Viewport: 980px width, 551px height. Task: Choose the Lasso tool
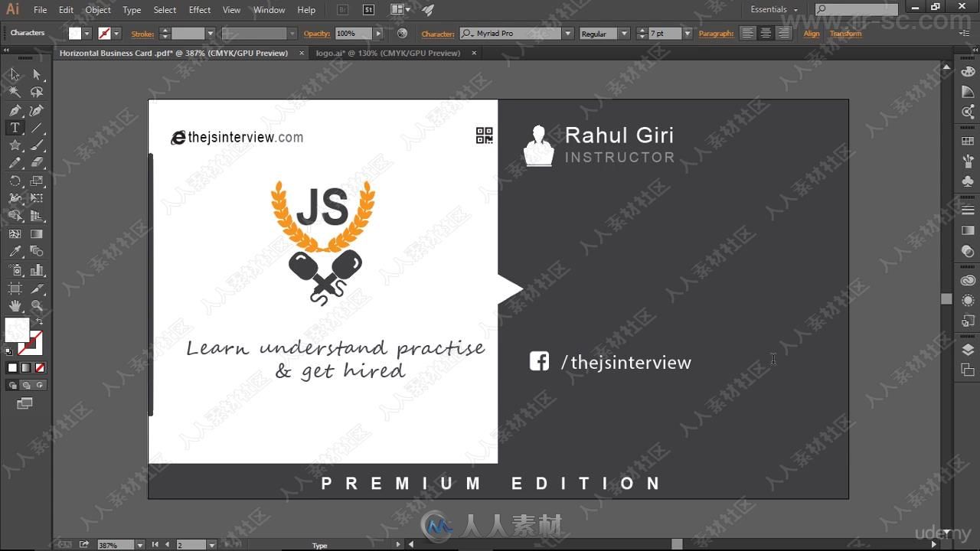click(x=37, y=92)
